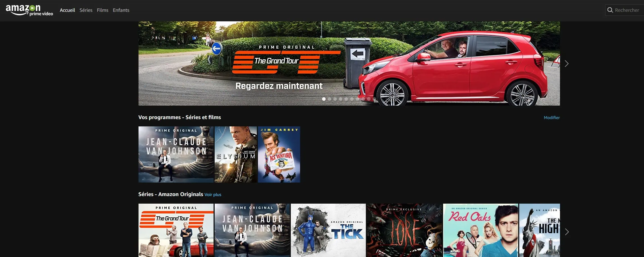Go to the Séries section
644x257 pixels.
coord(86,10)
